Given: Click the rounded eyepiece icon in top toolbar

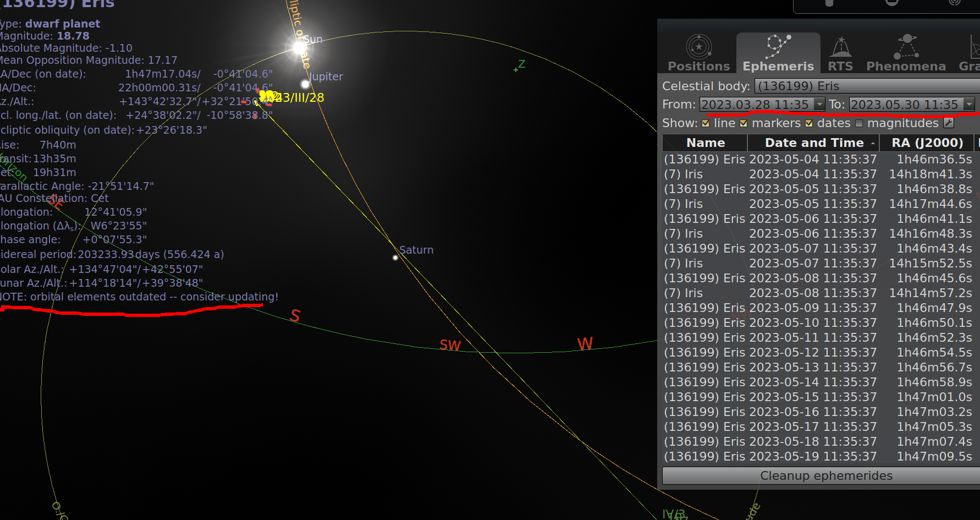Looking at the screenshot, I should (893, 3).
